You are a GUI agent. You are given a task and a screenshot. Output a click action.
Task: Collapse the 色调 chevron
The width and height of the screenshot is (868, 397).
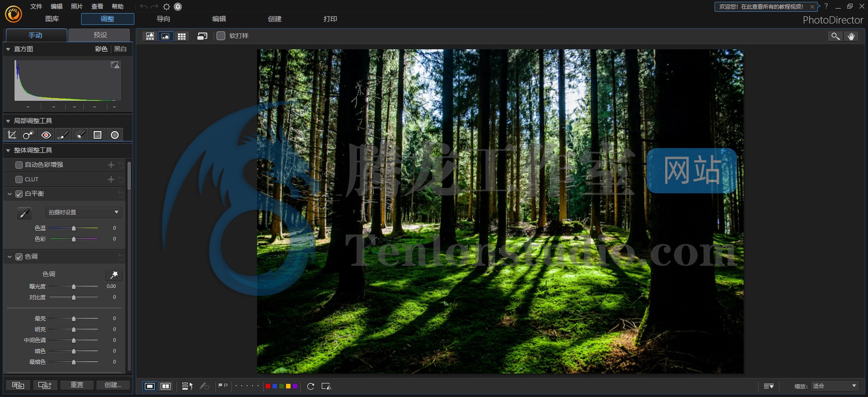[x=10, y=257]
